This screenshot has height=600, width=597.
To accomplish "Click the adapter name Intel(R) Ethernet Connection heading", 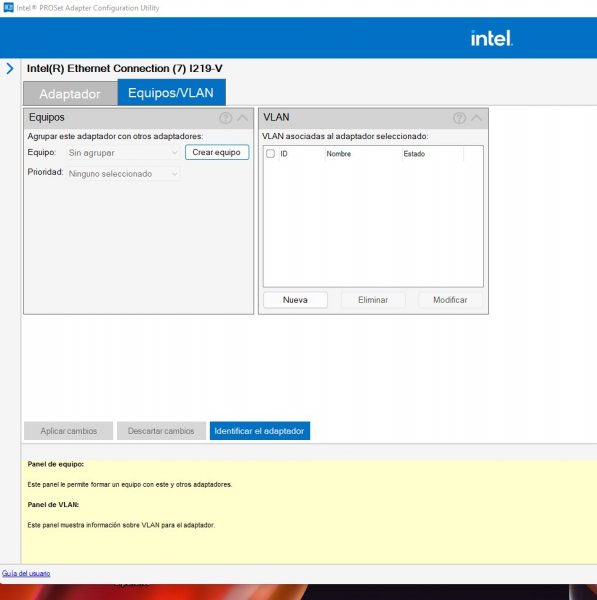I will (124, 68).
